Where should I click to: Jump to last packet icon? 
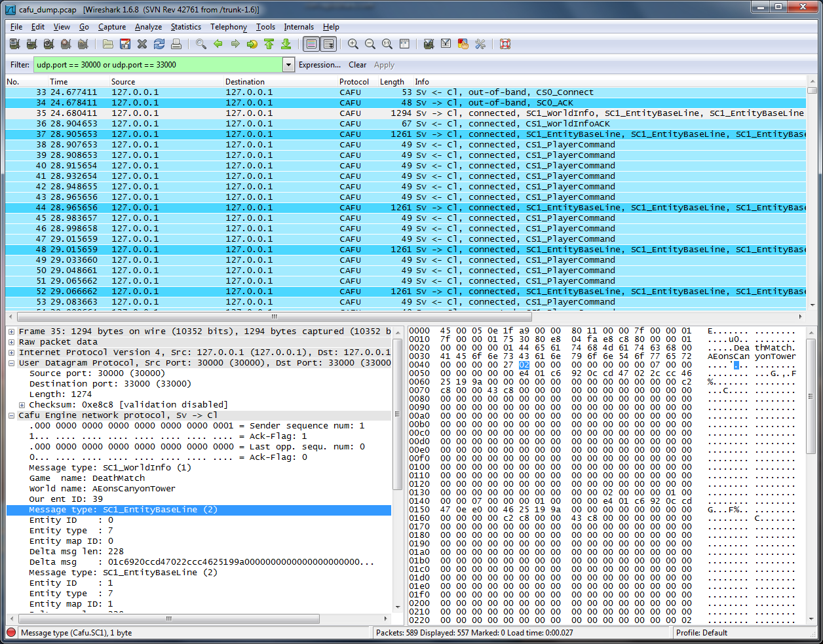(x=286, y=44)
